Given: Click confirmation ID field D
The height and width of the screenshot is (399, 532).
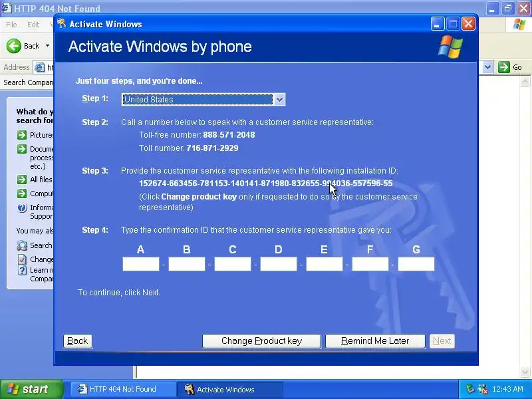Looking at the screenshot, I should [278, 264].
